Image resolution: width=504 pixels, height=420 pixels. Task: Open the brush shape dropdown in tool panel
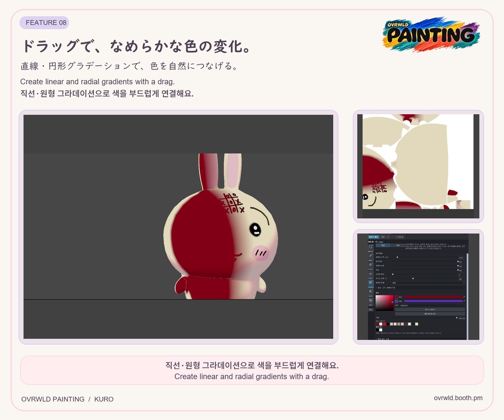click(x=429, y=283)
